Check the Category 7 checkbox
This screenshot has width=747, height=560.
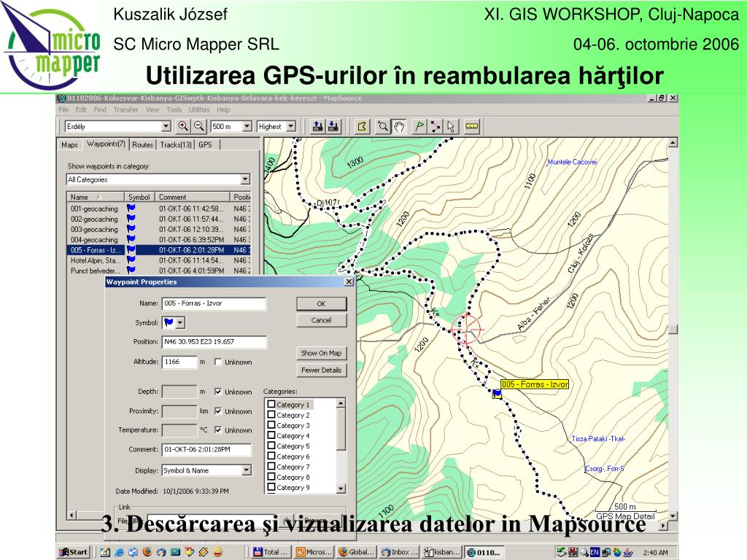click(x=271, y=467)
